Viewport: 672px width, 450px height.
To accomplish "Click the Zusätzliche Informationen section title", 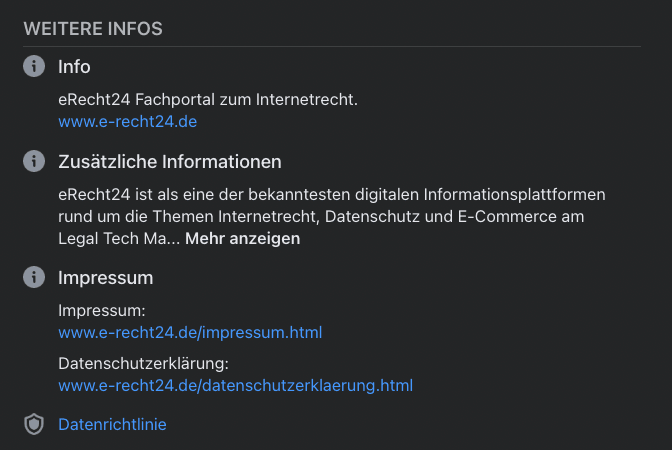I will pos(169,161).
